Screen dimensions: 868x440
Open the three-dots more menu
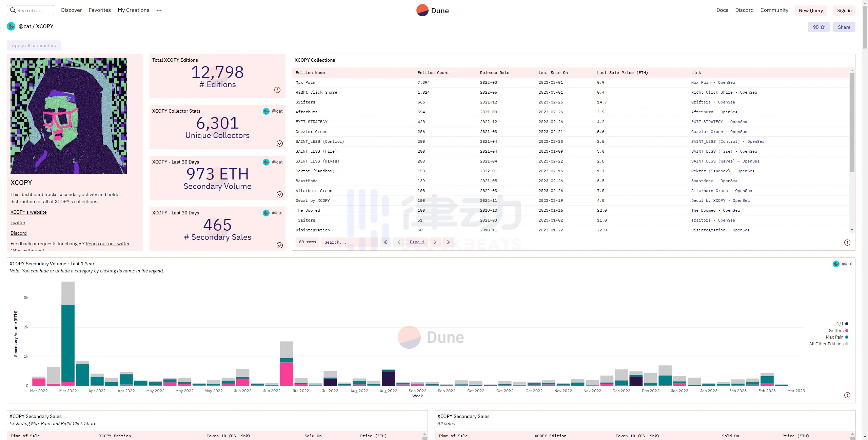point(159,10)
